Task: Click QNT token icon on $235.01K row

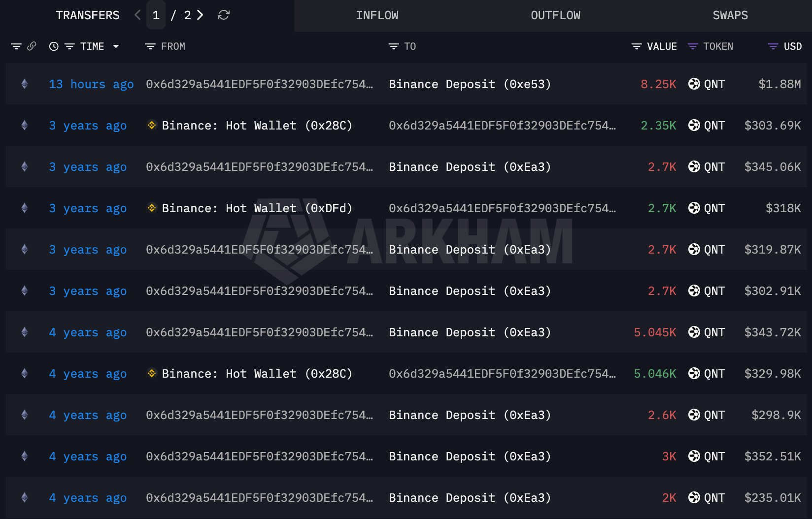Action: point(694,498)
